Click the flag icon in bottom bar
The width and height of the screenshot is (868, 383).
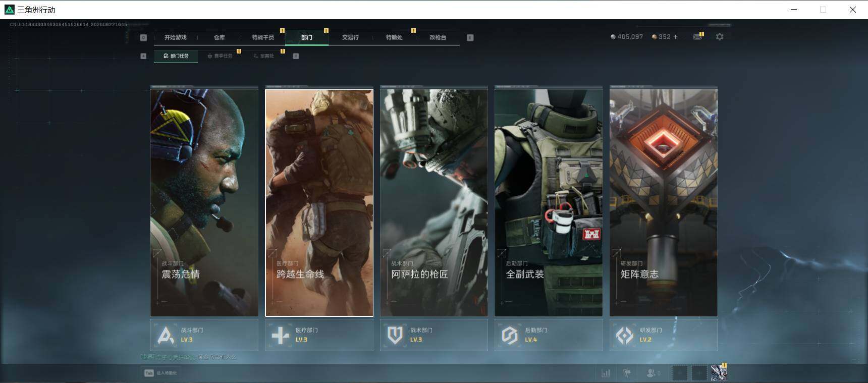coord(627,373)
